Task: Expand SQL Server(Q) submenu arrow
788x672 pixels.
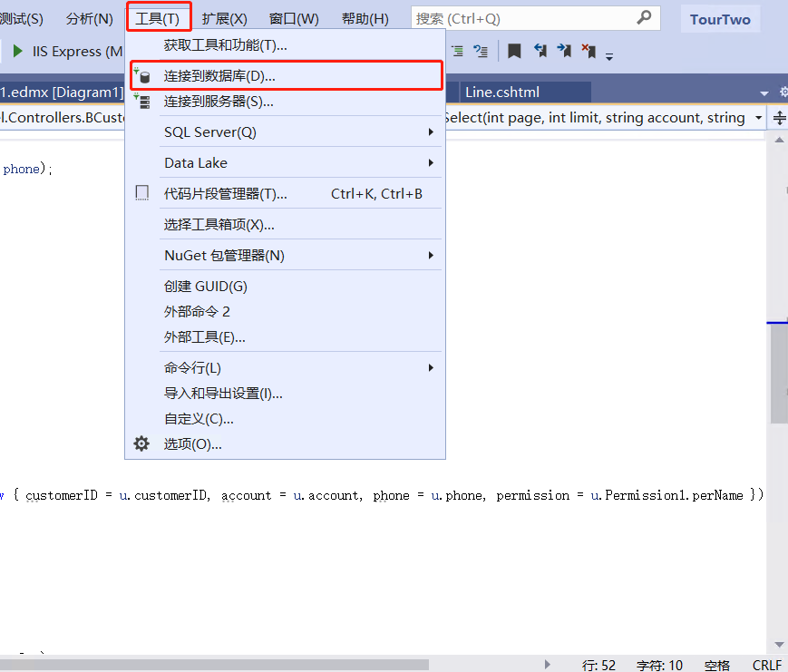Action: [x=431, y=132]
